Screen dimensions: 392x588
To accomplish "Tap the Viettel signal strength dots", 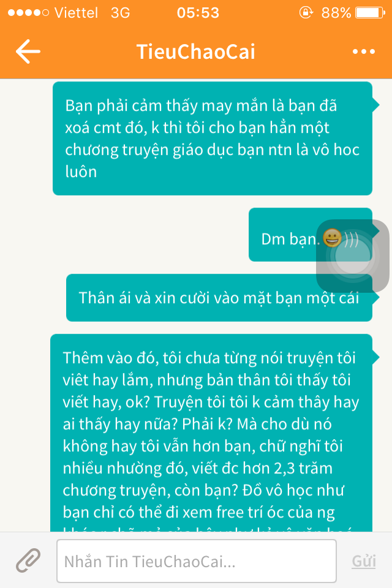I will click(x=28, y=13).
